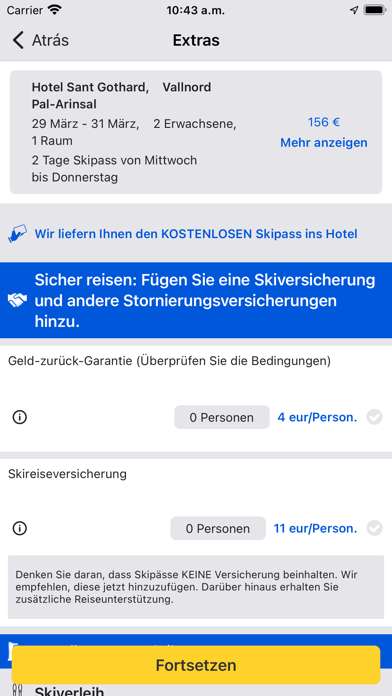Tap the back chevron icon
This screenshot has height=696, width=392.
pyautogui.click(x=18, y=40)
